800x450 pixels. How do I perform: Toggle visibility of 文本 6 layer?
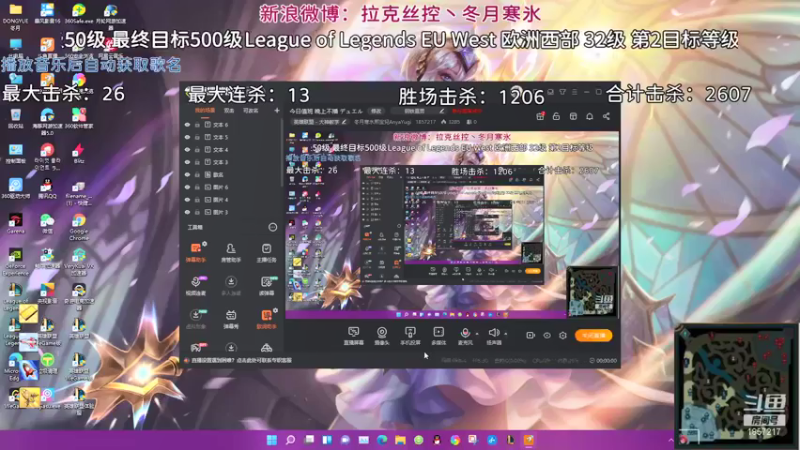187,124
